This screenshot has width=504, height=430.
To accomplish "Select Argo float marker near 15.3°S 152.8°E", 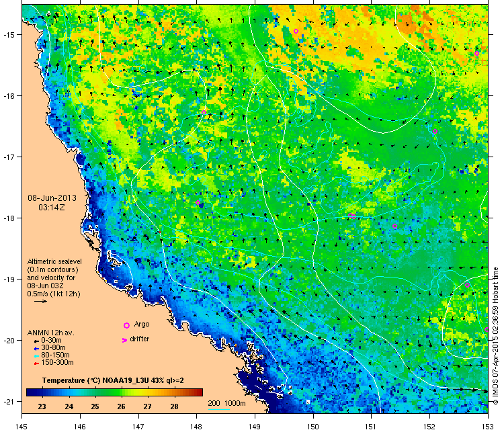I will tap(476, 53).
